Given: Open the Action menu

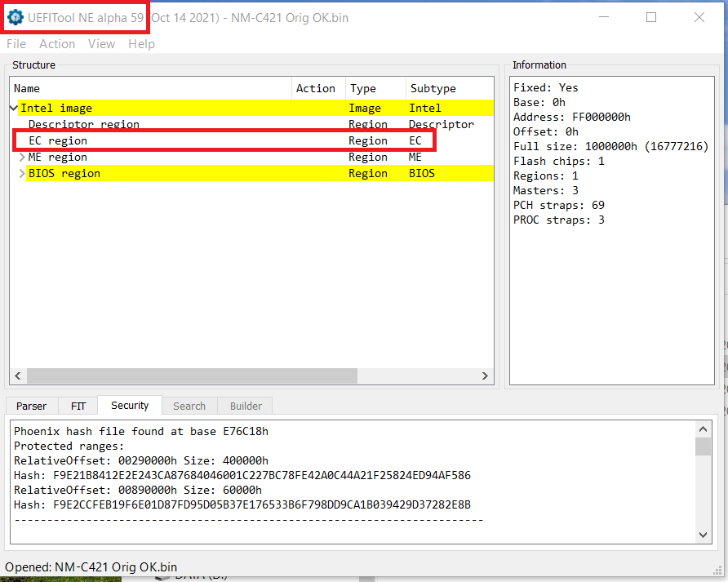Looking at the screenshot, I should click(x=57, y=44).
